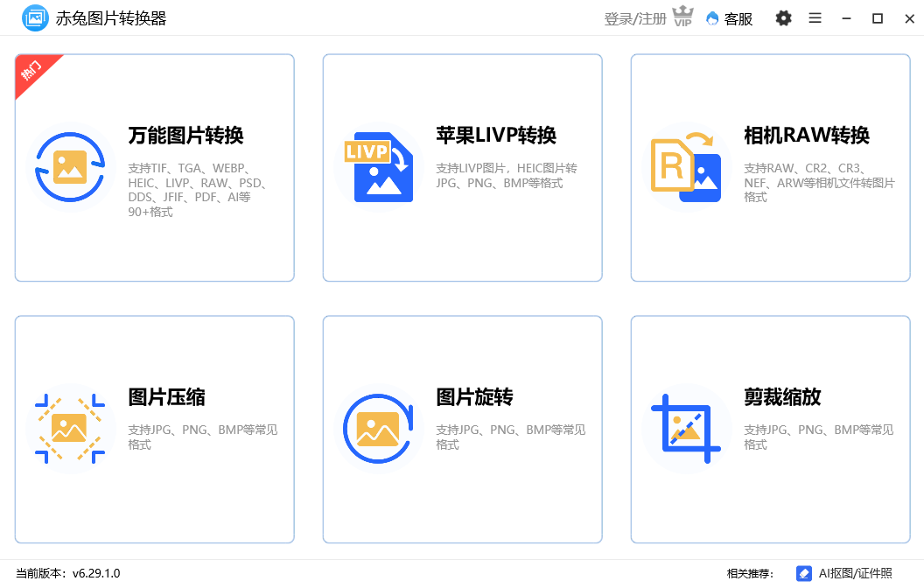Open the 苹果LIVP转换 conversion tool
This screenshot has width=924, height=588.
click(x=462, y=166)
